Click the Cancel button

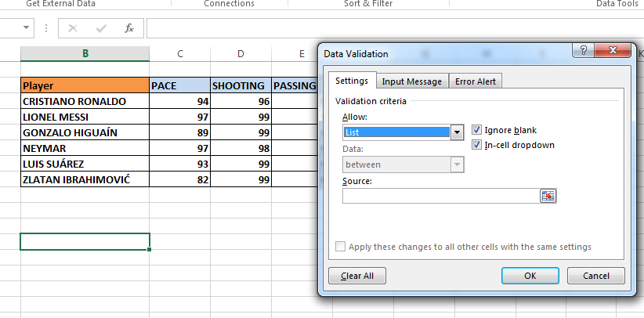point(596,276)
